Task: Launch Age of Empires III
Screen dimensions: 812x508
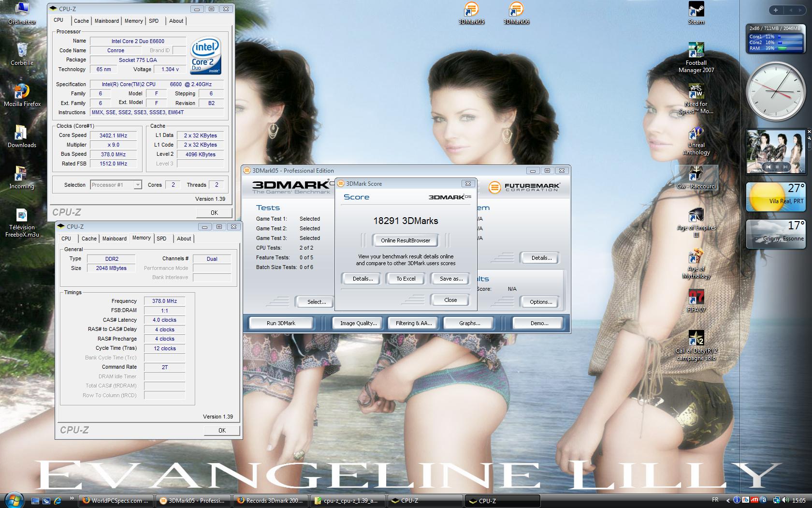Action: (x=696, y=223)
